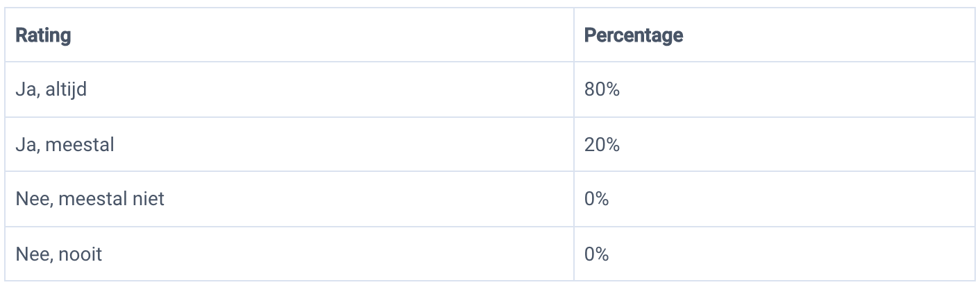Image resolution: width=980 pixels, height=287 pixels.
Task: Click the 20% percentage value
Action: [x=602, y=145]
